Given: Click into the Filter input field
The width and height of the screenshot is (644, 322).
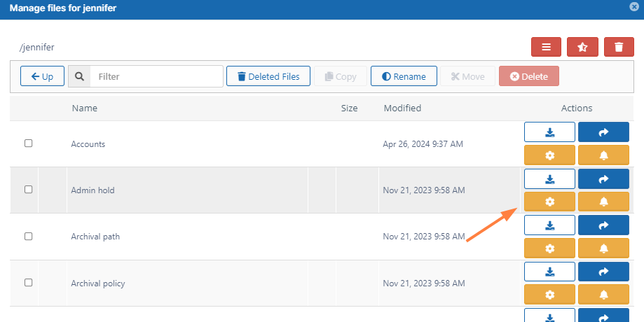Looking at the screenshot, I should (x=156, y=76).
